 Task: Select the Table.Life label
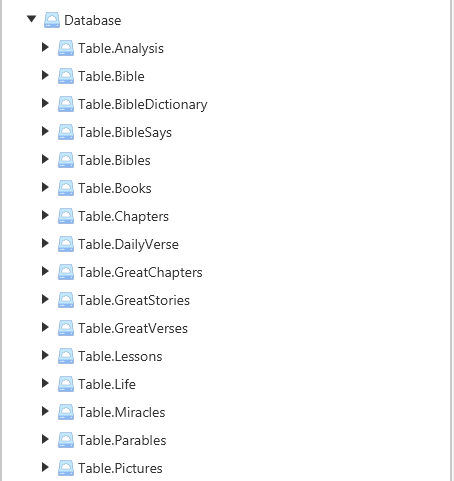(x=107, y=384)
